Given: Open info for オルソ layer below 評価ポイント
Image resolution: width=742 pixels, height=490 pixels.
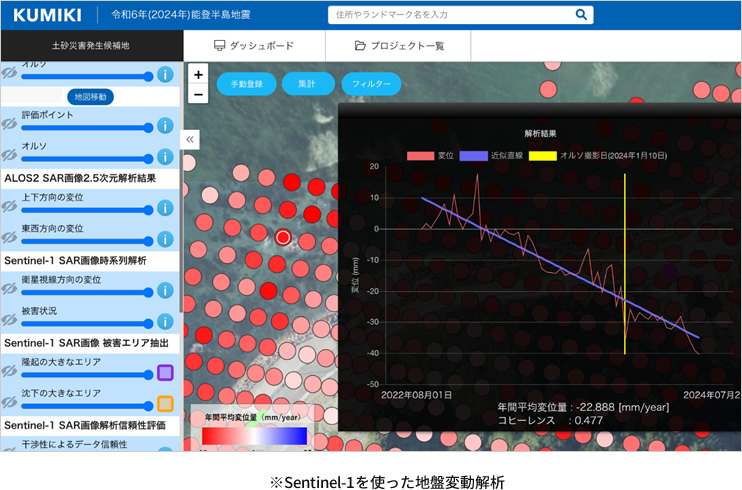Looking at the screenshot, I should pos(165,157).
